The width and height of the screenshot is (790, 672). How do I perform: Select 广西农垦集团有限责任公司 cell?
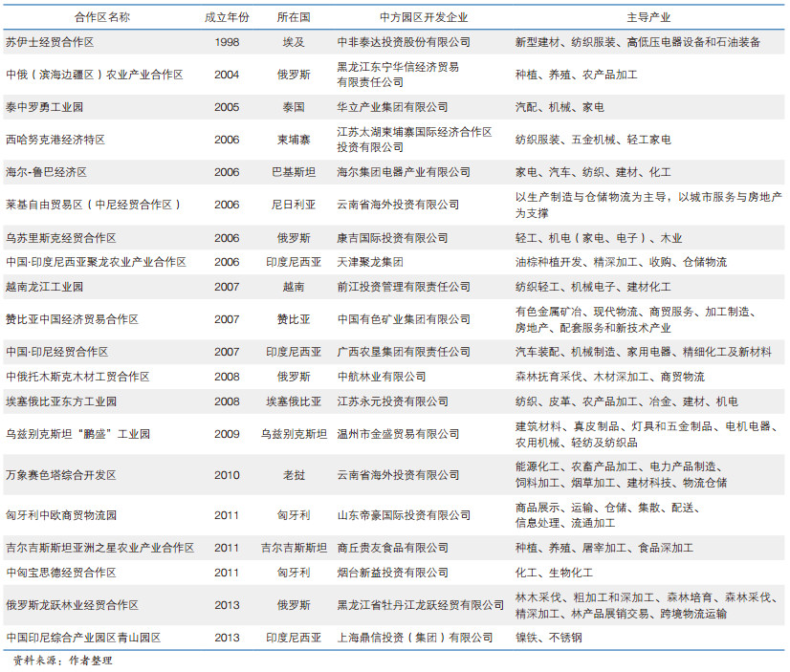[x=404, y=352]
